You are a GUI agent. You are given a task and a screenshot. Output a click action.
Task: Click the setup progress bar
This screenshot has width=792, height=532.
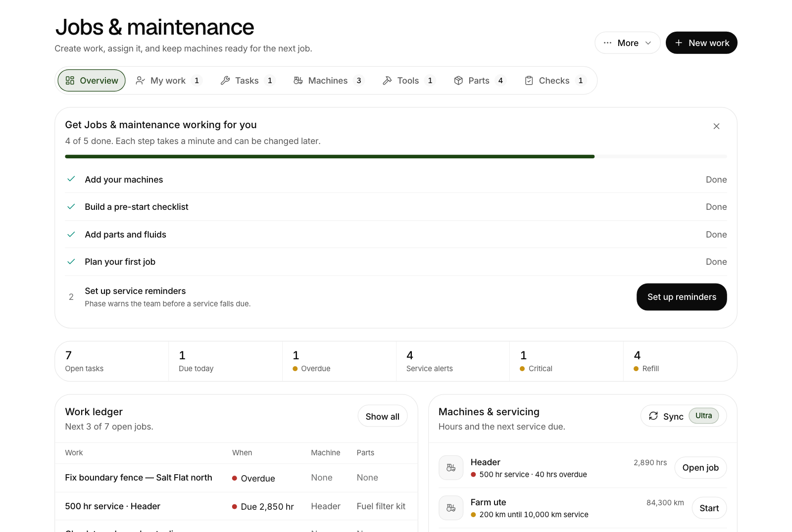[x=396, y=156]
